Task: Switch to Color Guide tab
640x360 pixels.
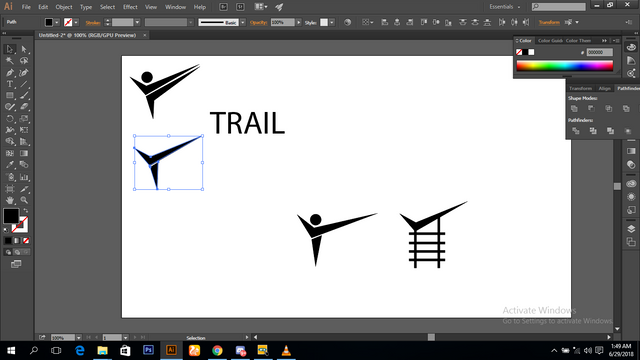Action: pos(550,41)
